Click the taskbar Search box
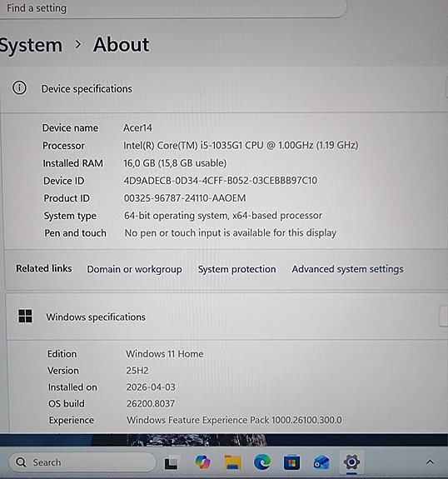This screenshot has width=448, height=479. 82,462
